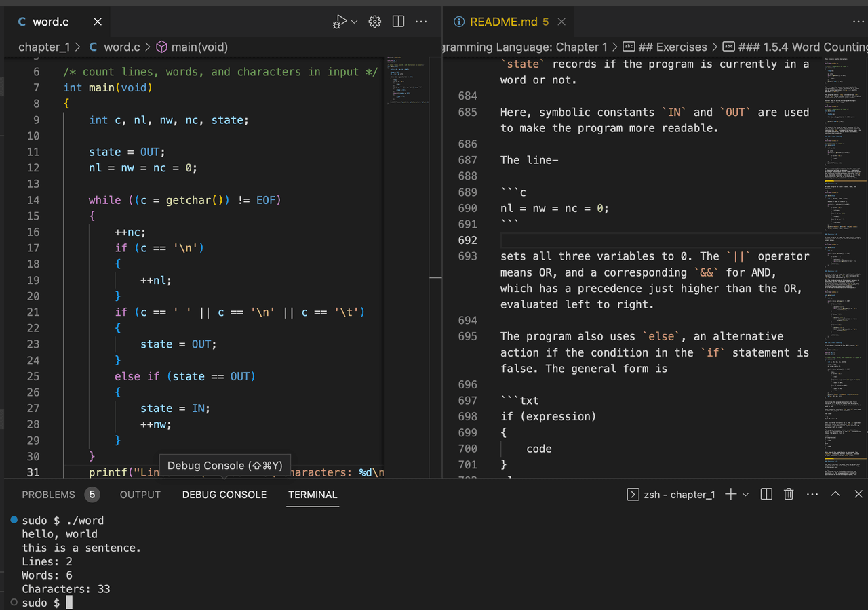Create a new terminal with the plus icon
This screenshot has height=610, width=868.
click(x=730, y=495)
